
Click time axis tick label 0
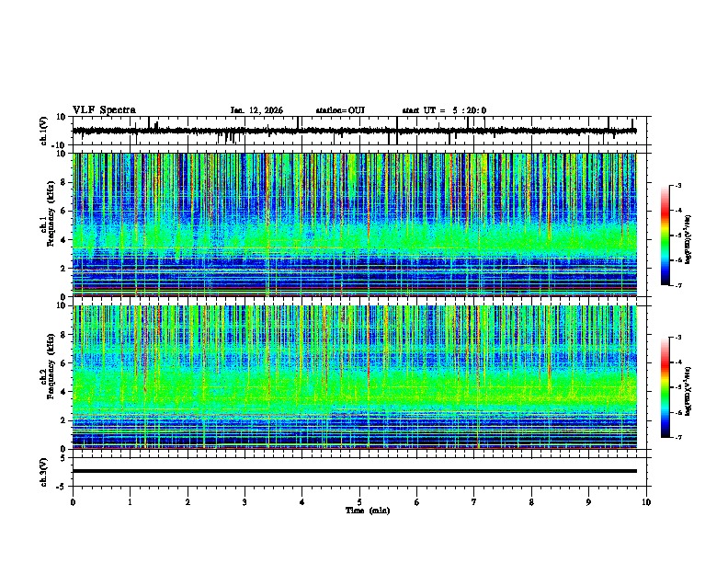(73, 502)
